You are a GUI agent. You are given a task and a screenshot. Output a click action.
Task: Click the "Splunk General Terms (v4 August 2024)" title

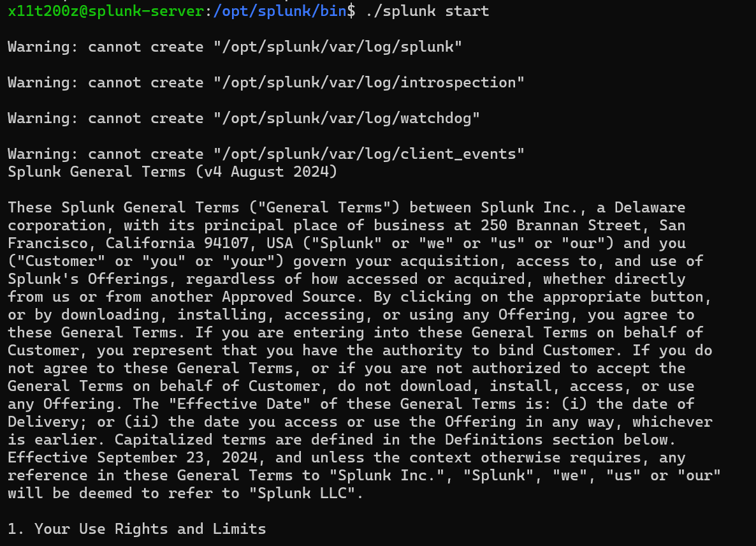(x=172, y=172)
